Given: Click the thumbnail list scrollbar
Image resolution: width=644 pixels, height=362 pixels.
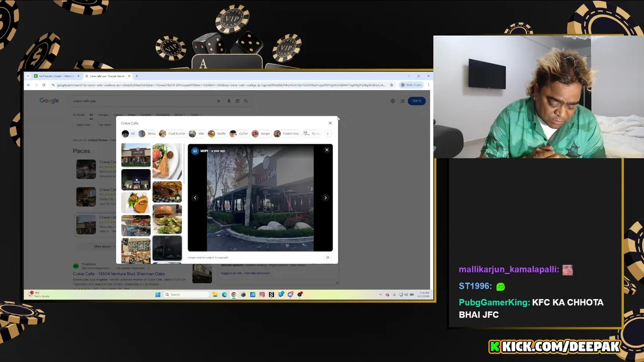Looking at the screenshot, I should pyautogui.click(x=184, y=163).
